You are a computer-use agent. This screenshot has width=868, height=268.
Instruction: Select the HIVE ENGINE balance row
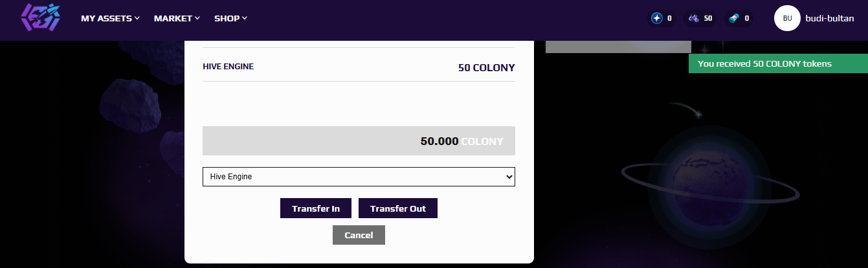tap(359, 66)
